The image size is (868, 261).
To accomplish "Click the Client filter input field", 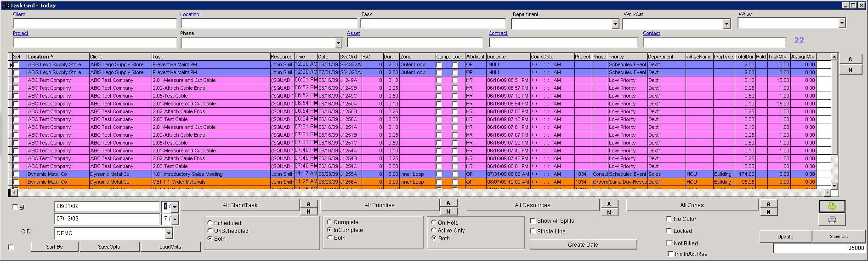I will coord(95,23).
